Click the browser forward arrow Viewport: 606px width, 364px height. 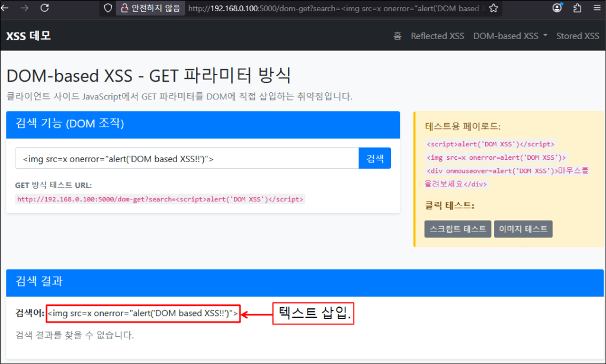[x=25, y=8]
